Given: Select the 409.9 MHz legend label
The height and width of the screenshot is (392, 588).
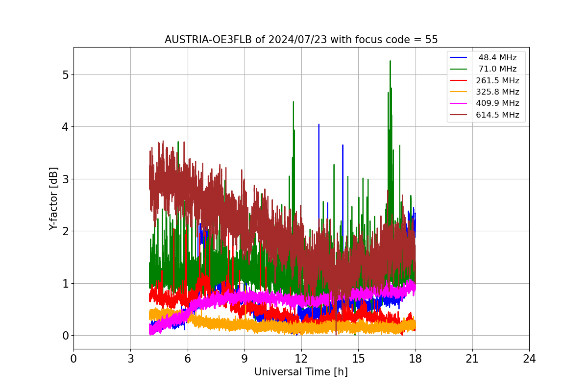Looking at the screenshot, I should tap(497, 103).
